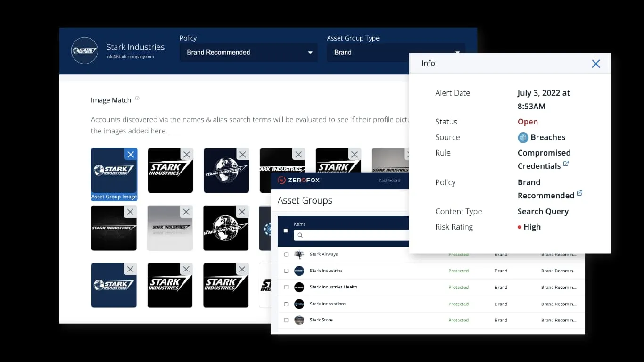
Task: Remove the black globe Stark Industries image
Action: pyautogui.click(x=242, y=212)
